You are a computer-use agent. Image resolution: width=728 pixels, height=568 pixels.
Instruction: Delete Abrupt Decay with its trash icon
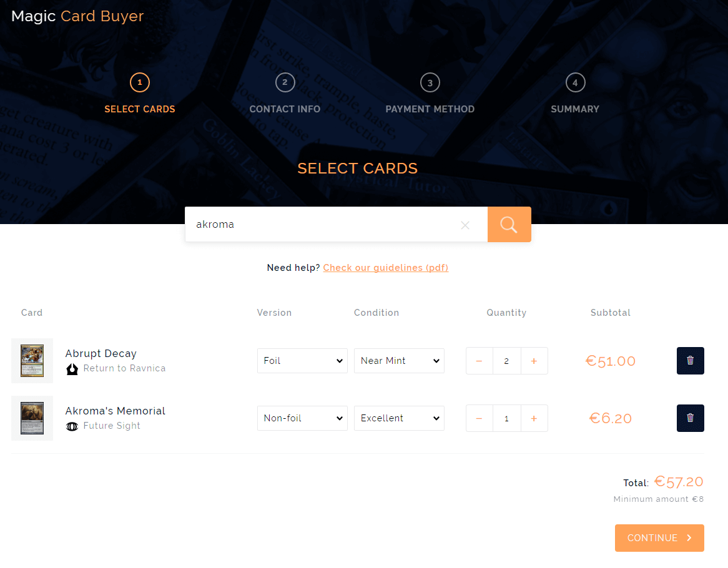tap(690, 361)
